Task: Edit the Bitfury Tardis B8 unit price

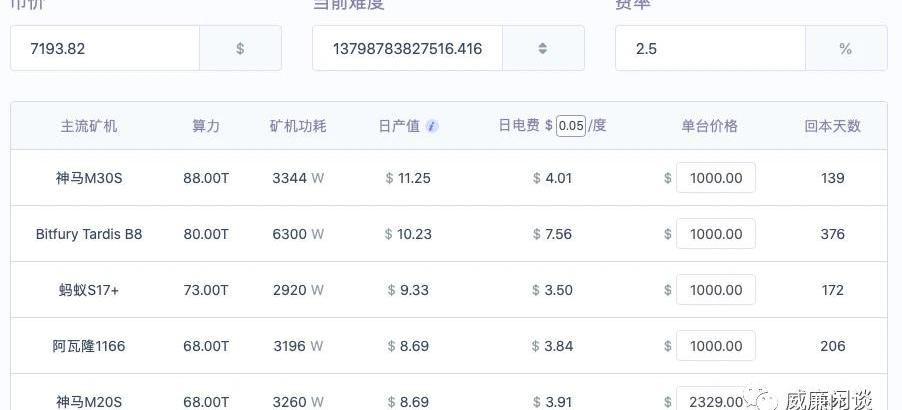Action: coord(715,234)
